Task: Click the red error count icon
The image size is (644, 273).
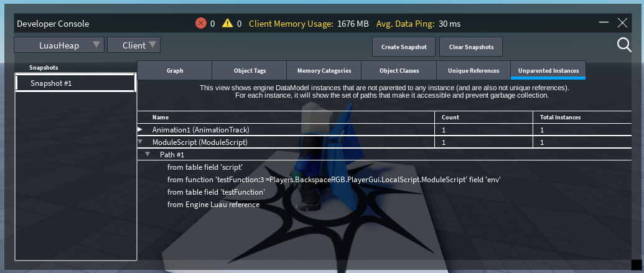Action: pyautogui.click(x=201, y=24)
